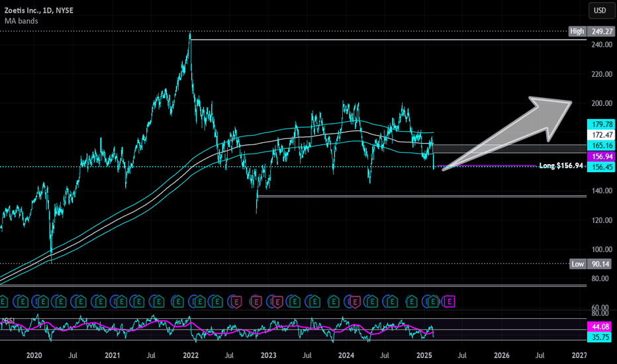Open the green November 2024 earnings marker
617x364 pixels.
(x=411, y=302)
